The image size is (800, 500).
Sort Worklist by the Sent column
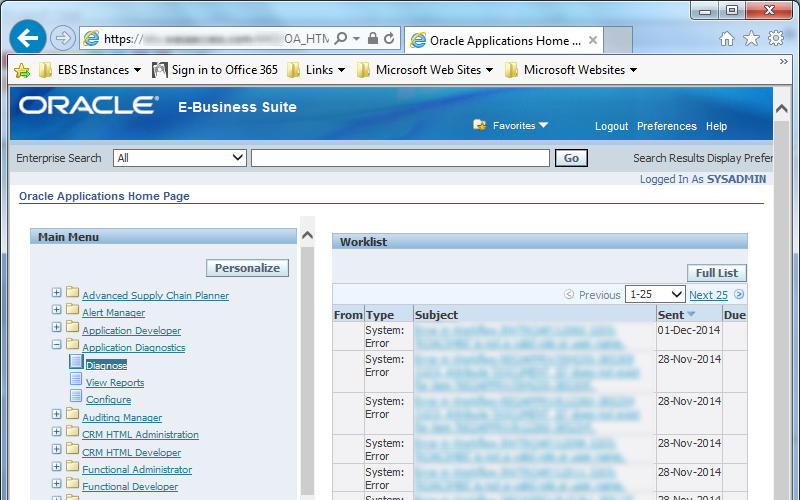point(676,315)
